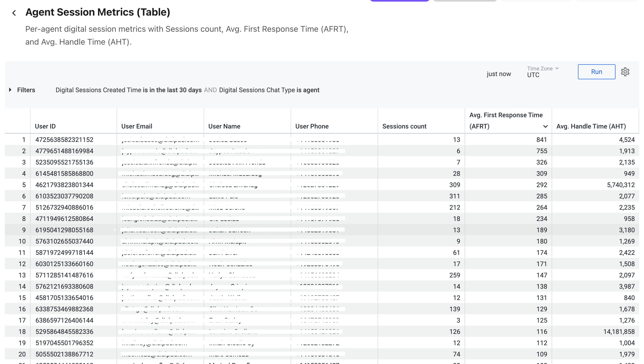Select the User ID column header
The image size is (644, 364).
(45, 126)
